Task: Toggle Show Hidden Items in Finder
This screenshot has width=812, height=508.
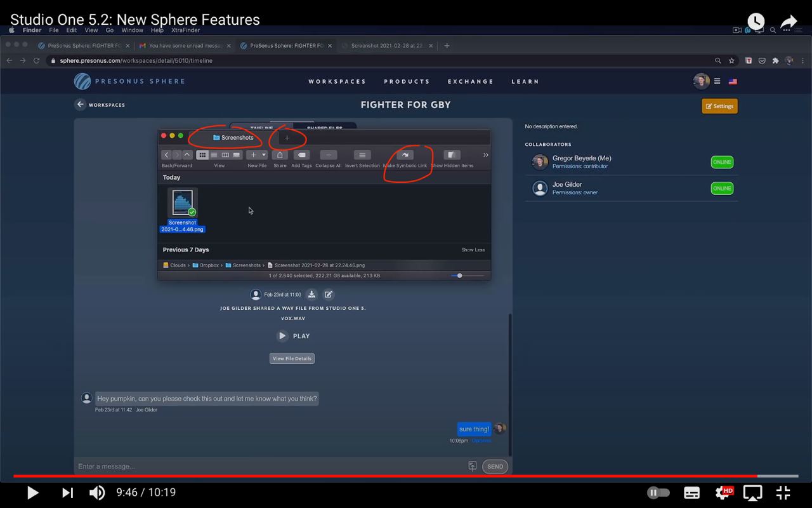Action: [x=452, y=155]
